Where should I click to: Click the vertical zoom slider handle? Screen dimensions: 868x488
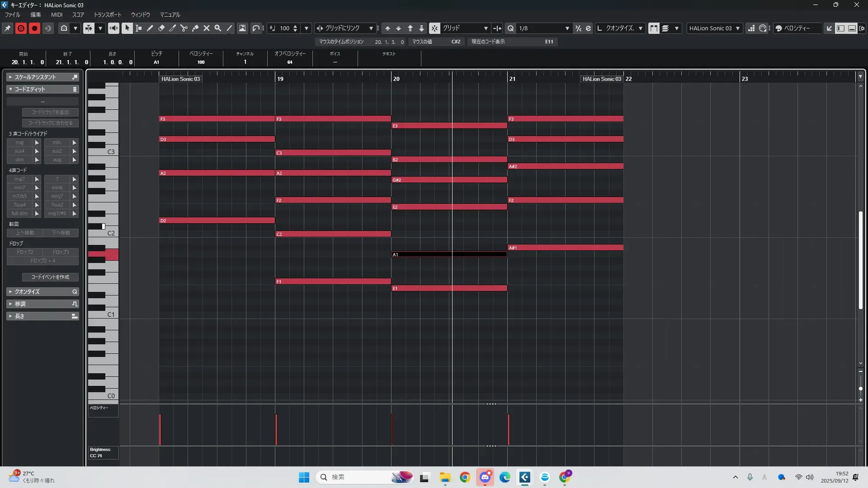pyautogui.click(x=860, y=389)
